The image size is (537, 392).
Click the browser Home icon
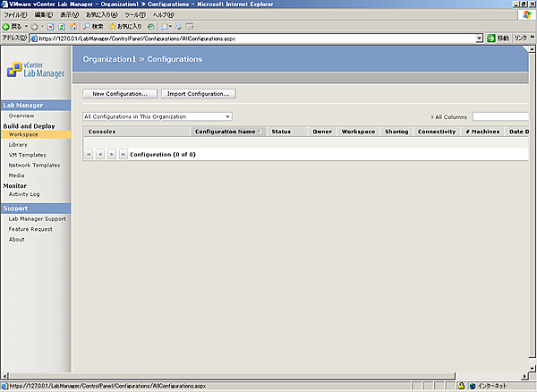pos(72,27)
